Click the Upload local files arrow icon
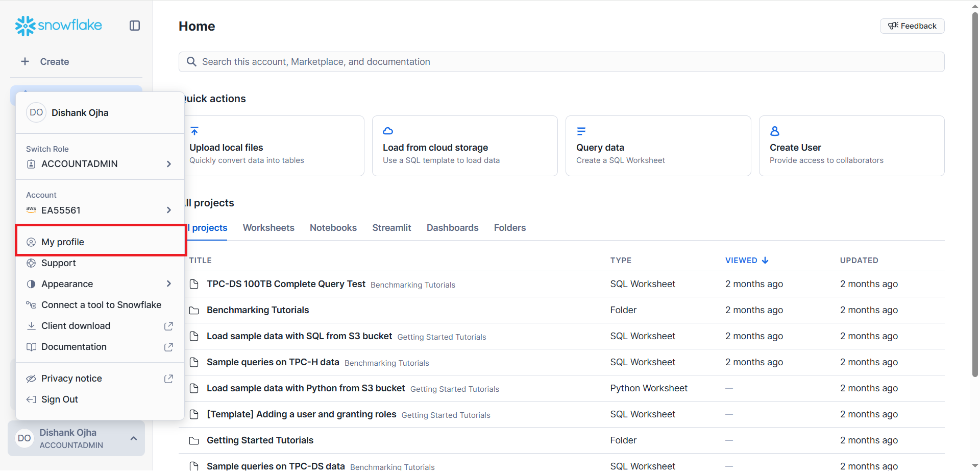 (x=194, y=131)
